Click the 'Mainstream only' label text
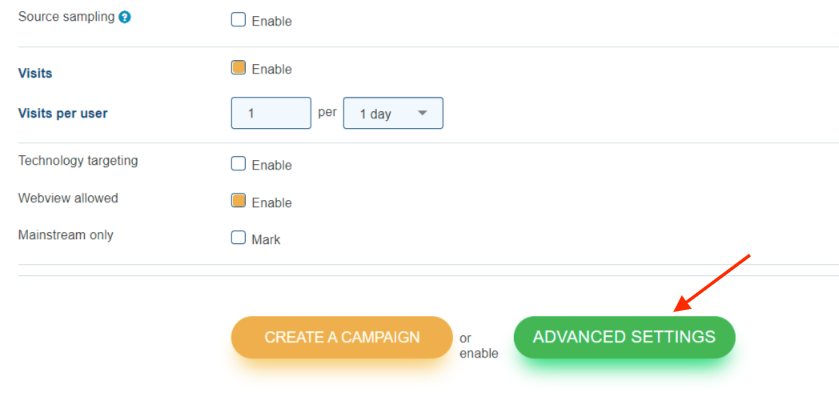The width and height of the screenshot is (839, 404). [x=66, y=235]
